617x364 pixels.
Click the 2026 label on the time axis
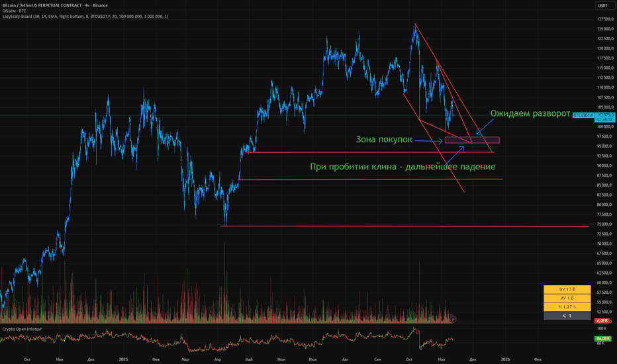point(504,359)
